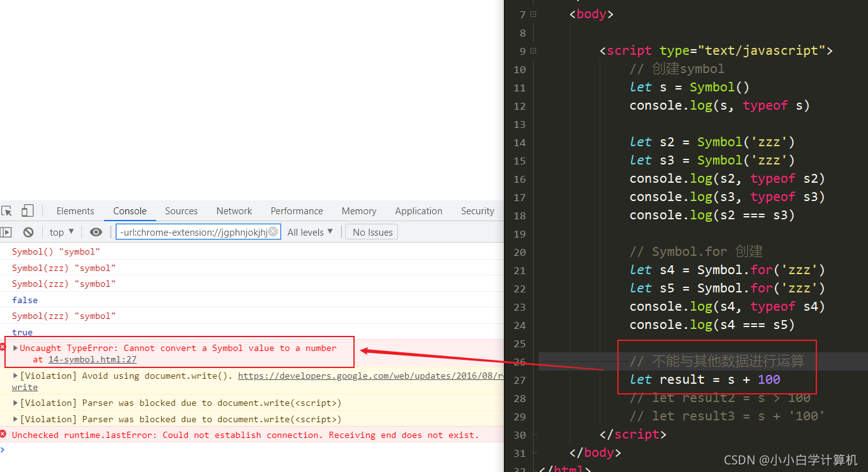Click the console prompt input line
868x472 pixels.
point(252,450)
